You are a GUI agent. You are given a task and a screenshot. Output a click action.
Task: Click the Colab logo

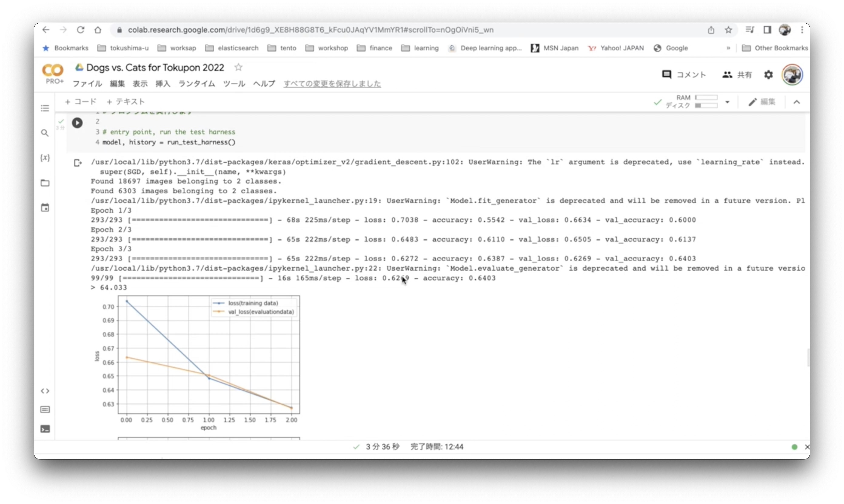pos(53,71)
